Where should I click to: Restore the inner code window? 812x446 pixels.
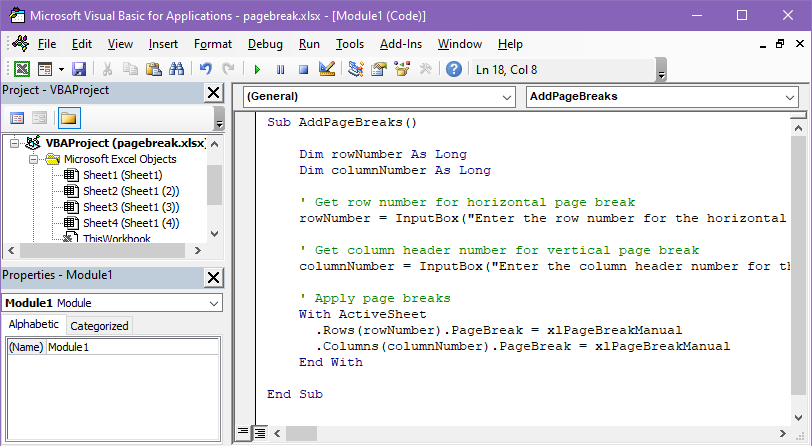[780, 44]
